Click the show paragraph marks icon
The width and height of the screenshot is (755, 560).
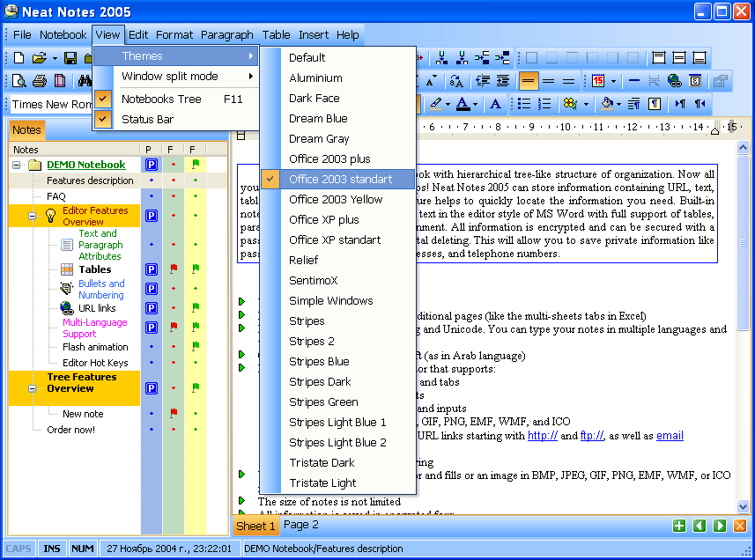click(x=655, y=104)
